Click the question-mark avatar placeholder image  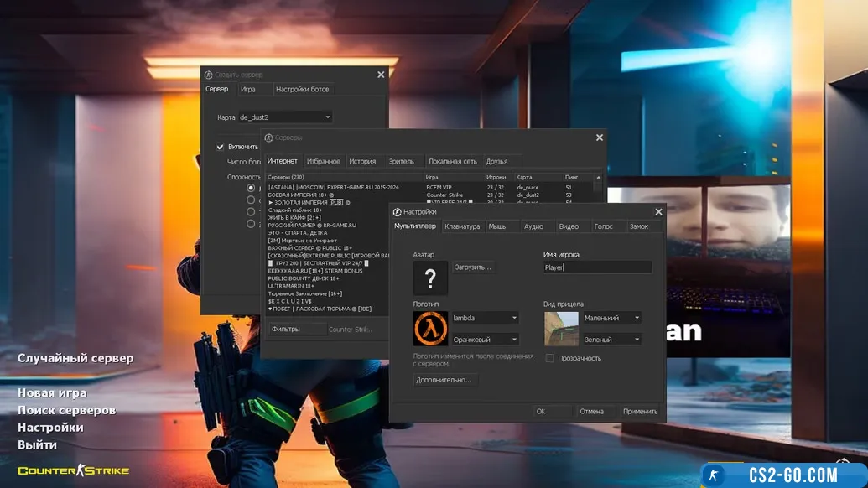(x=430, y=278)
